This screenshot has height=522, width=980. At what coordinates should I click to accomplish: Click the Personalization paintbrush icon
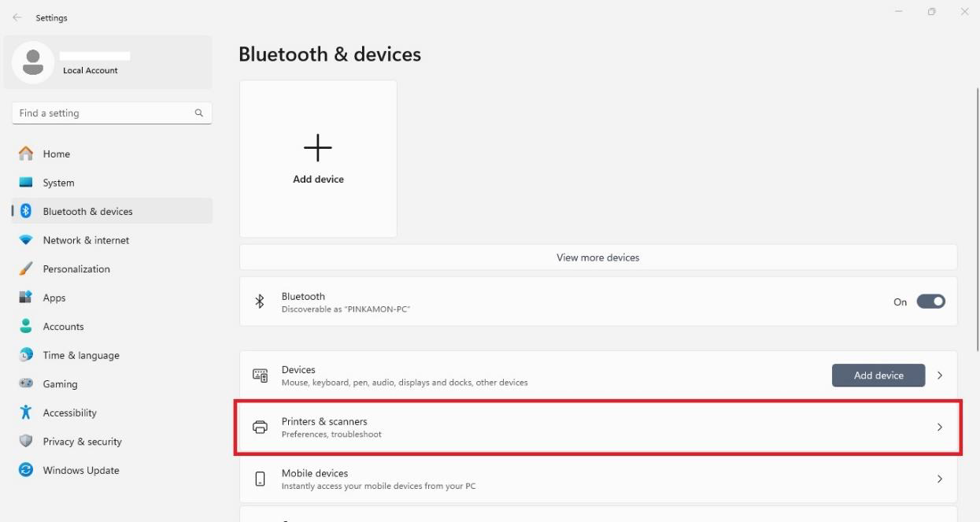[x=26, y=268]
